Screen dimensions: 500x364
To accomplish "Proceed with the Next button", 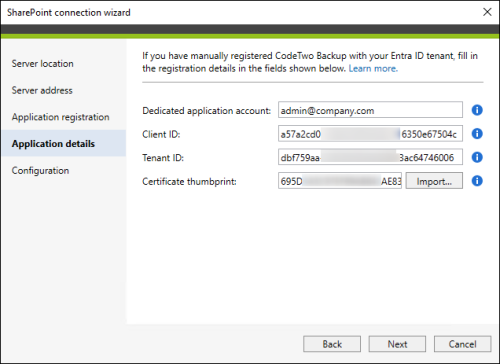I will (x=397, y=344).
